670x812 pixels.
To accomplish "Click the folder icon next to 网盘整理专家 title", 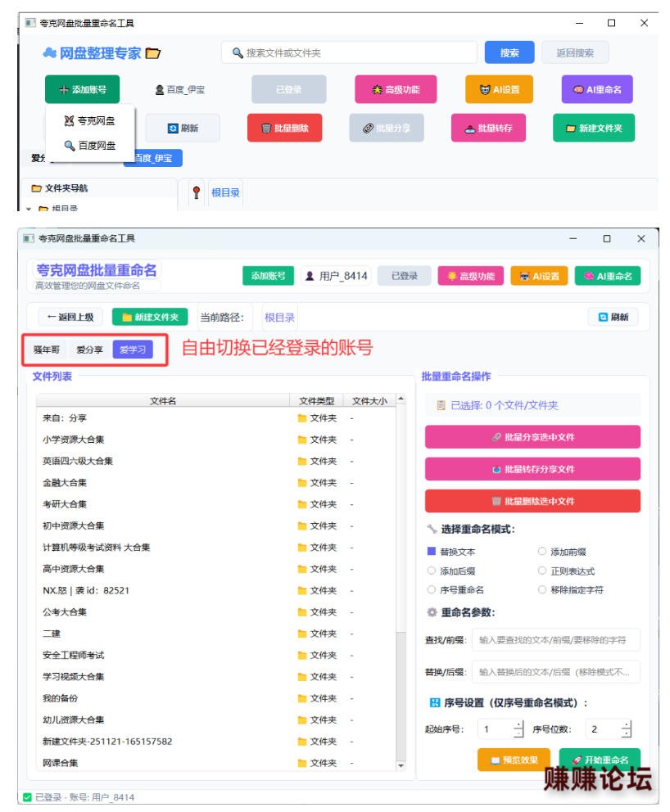I will (153, 53).
